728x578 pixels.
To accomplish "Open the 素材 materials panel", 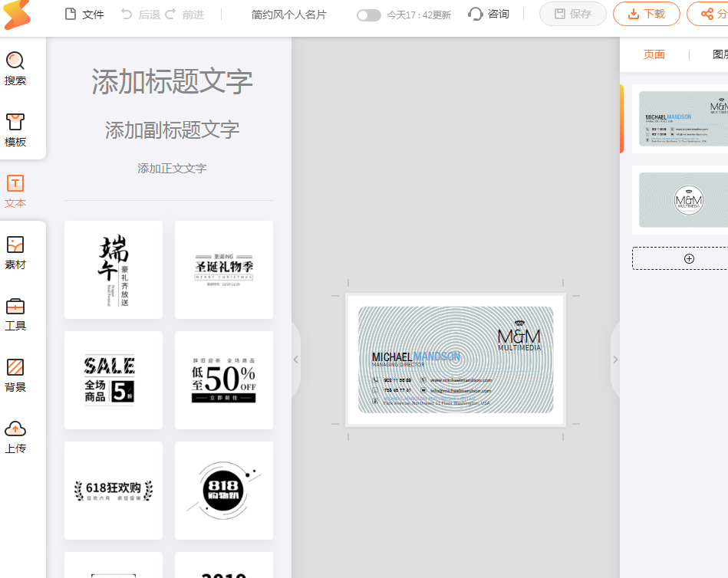I will point(15,252).
